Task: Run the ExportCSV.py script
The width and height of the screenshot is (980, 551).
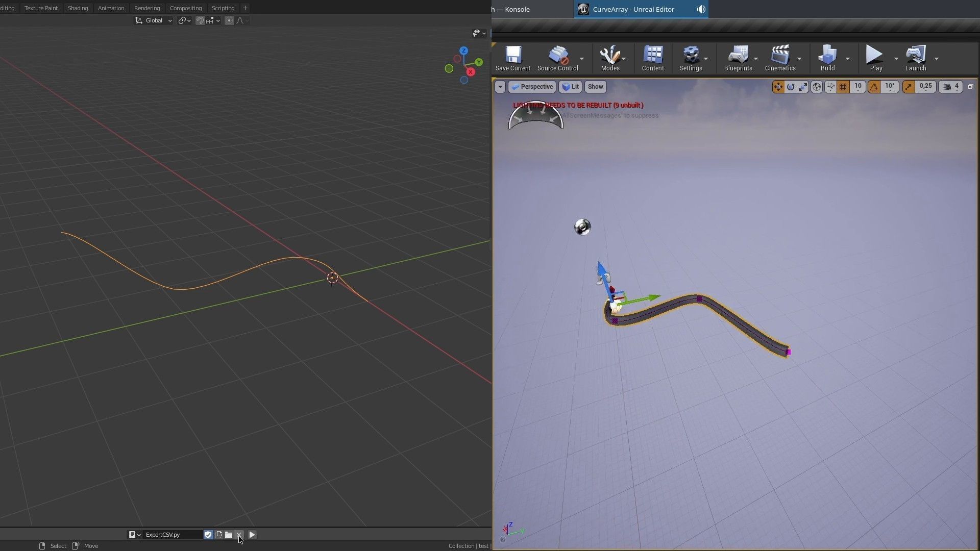Action: (252, 535)
